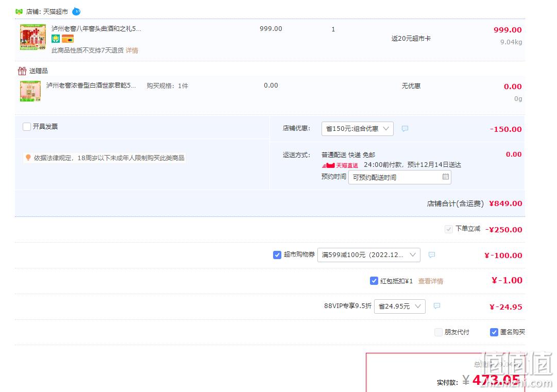Uncheck the 匿名购买 checkbox
557x392 pixels.
(x=494, y=332)
